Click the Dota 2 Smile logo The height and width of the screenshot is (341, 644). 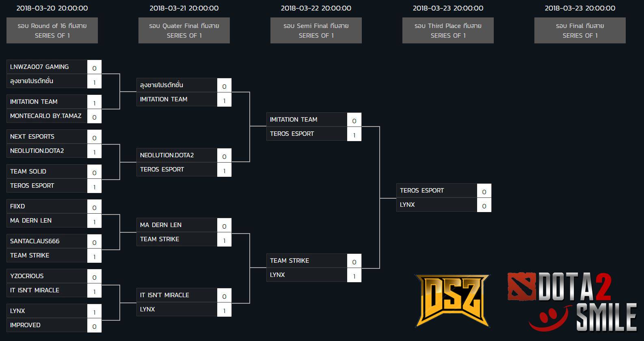pyautogui.click(x=572, y=302)
